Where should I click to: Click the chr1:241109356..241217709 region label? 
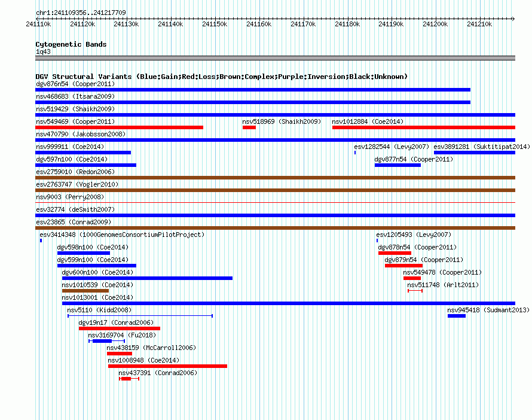[81, 13]
